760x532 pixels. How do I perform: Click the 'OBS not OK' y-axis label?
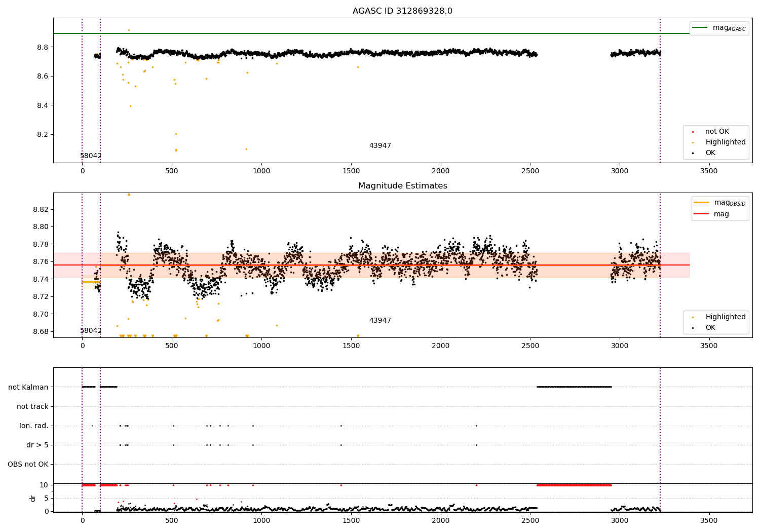click(28, 464)
